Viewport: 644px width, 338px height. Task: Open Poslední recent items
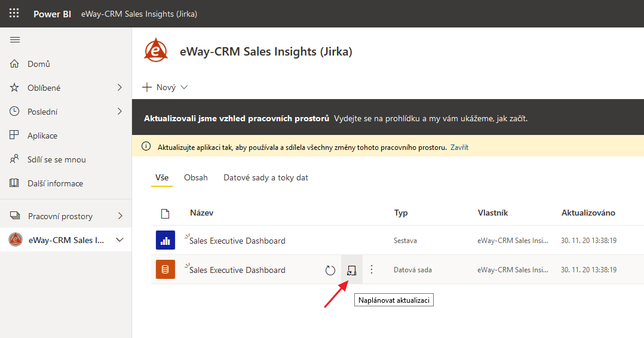pyautogui.click(x=42, y=112)
